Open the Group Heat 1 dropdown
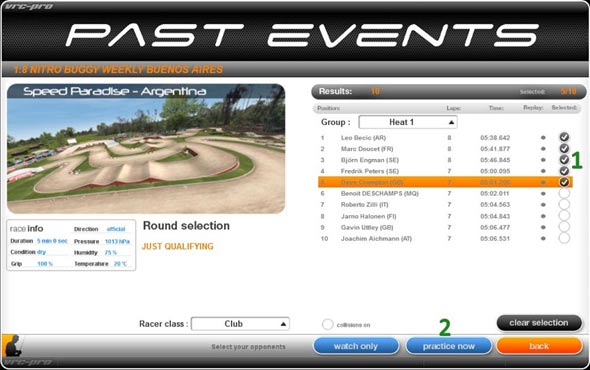The height and width of the screenshot is (370, 590). (408, 122)
